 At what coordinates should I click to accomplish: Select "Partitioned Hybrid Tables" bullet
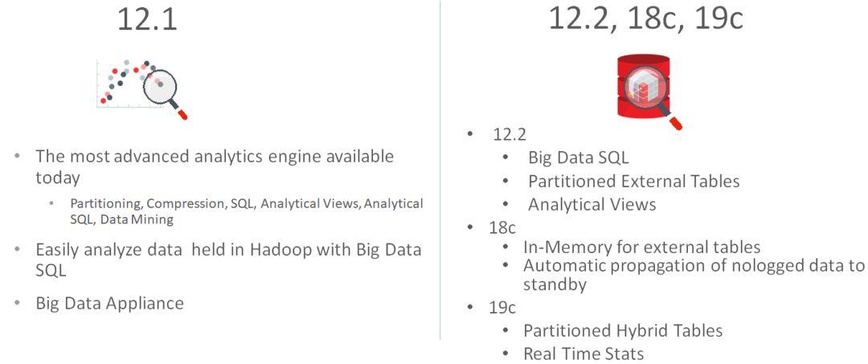(x=623, y=330)
